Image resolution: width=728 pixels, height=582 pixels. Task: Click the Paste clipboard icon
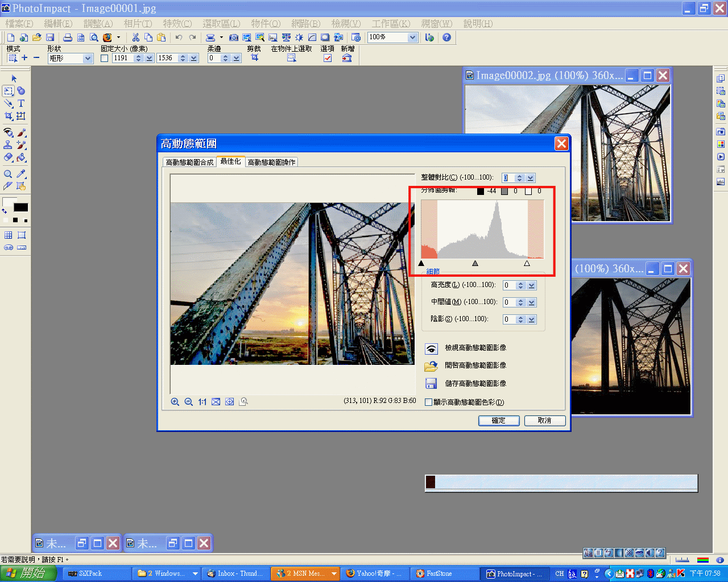pos(162,38)
